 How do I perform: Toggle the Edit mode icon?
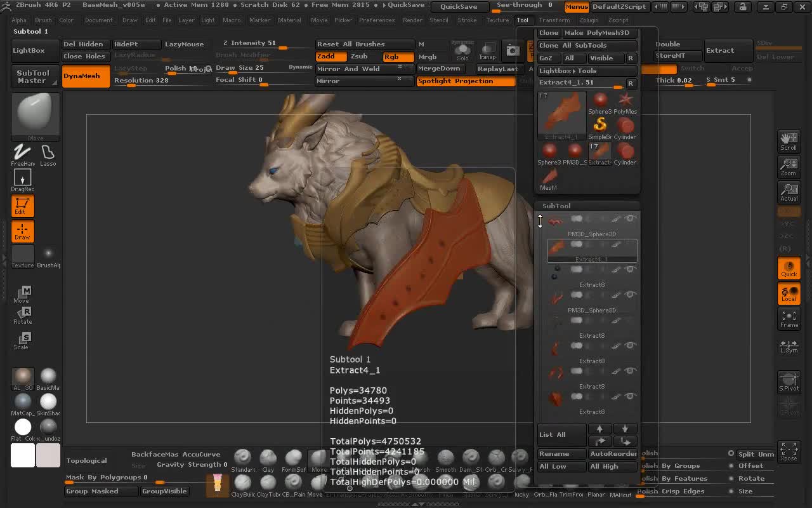[x=22, y=206]
